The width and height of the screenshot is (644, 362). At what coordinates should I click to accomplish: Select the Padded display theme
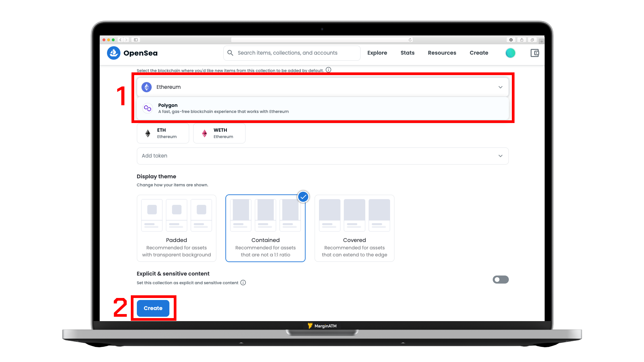tap(176, 228)
